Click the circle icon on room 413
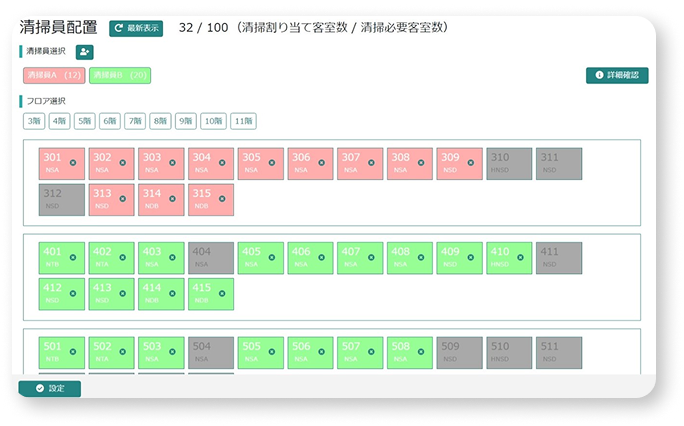684x426 pixels. (122, 292)
